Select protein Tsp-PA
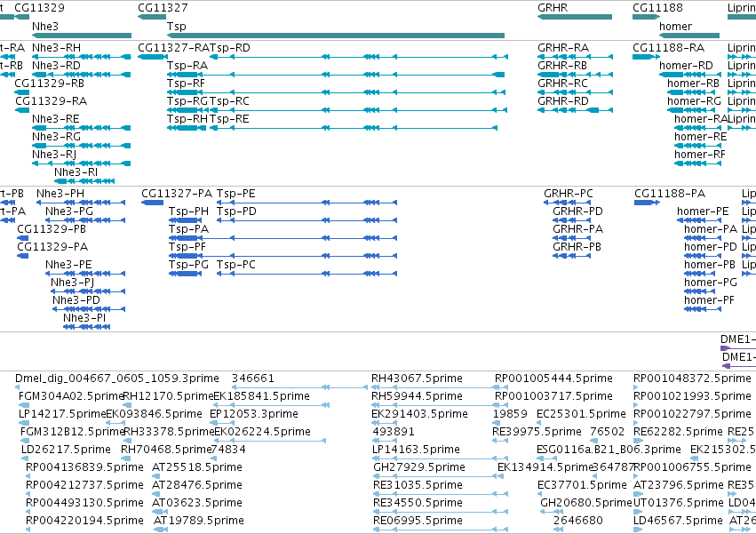The image size is (756, 534). pos(283,238)
